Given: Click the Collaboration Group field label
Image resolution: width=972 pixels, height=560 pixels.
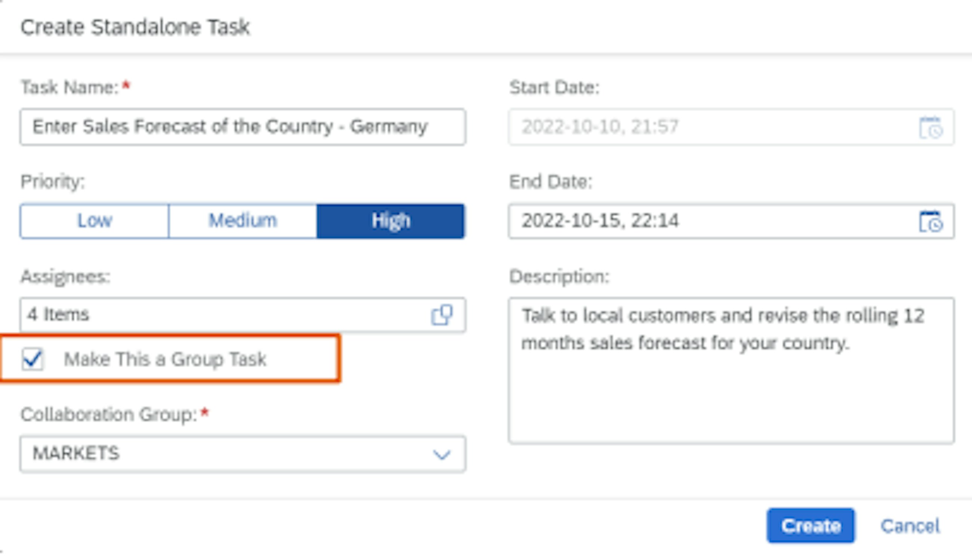Looking at the screenshot, I should click(109, 415).
